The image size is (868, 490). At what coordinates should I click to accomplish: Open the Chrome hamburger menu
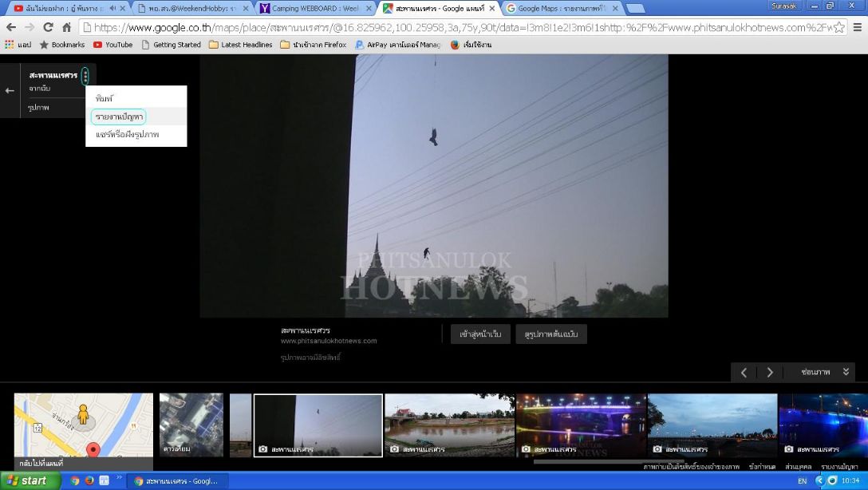[857, 27]
